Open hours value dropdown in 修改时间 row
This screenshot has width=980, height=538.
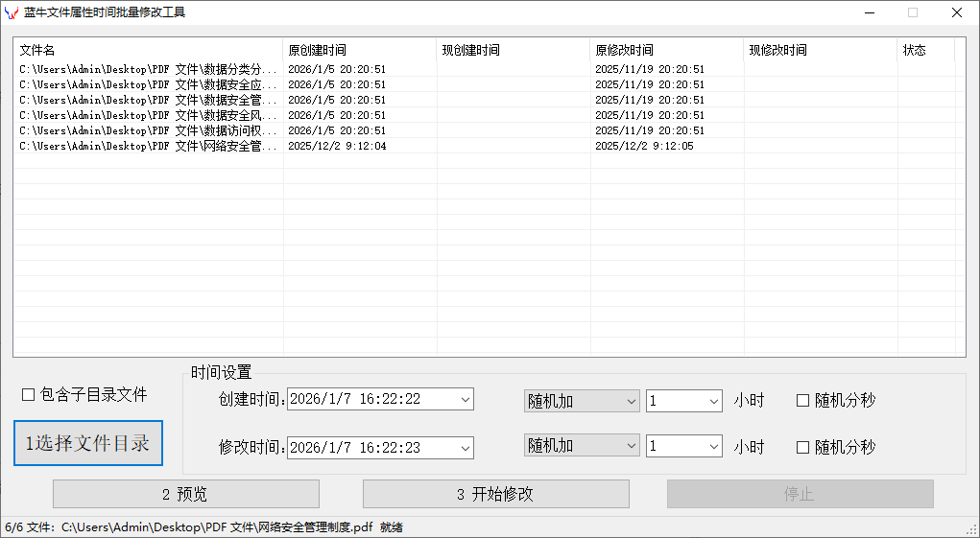tap(714, 446)
